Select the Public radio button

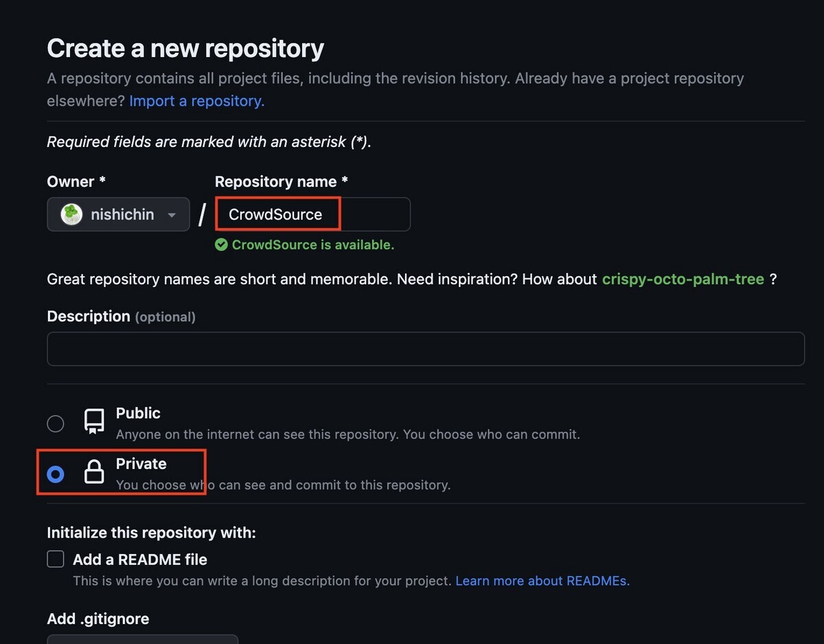point(55,423)
